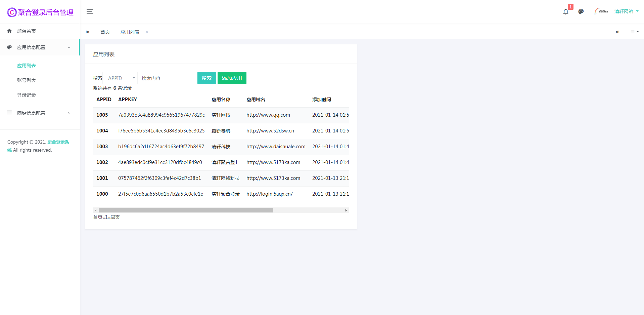The width and height of the screenshot is (644, 315).
Task: Click the home icon beside 后台首页
Action: coord(9,31)
